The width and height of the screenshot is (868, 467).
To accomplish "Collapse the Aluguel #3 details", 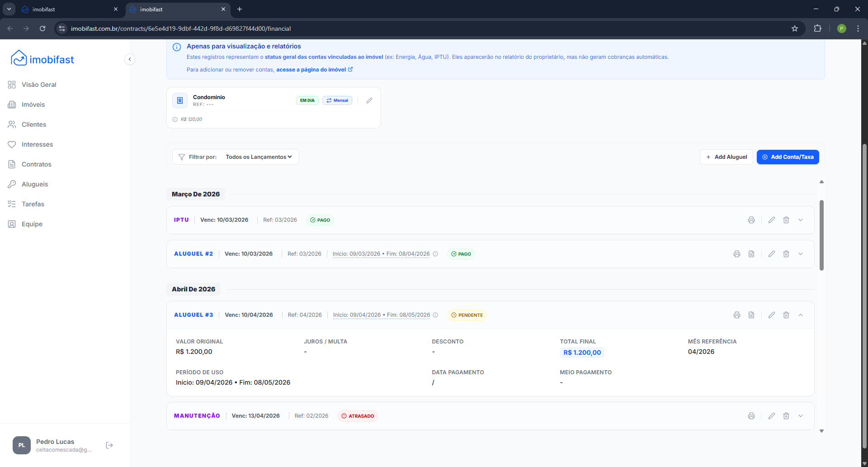I will [800, 315].
